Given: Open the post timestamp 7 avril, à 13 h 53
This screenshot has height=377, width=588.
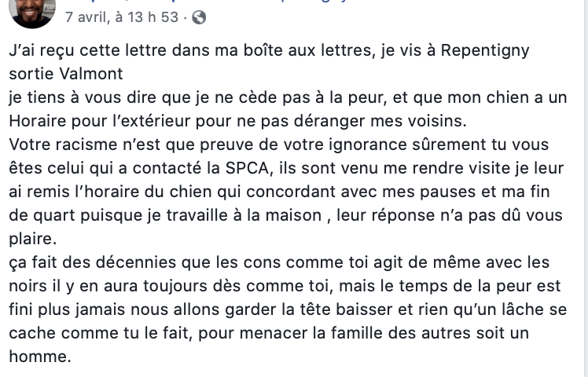Looking at the screenshot, I should click(x=122, y=17).
